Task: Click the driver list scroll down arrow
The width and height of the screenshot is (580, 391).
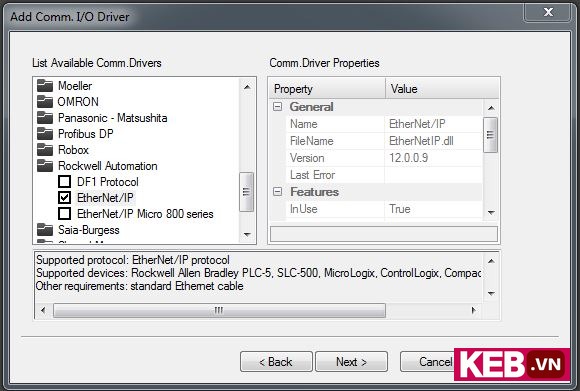Action: click(247, 235)
